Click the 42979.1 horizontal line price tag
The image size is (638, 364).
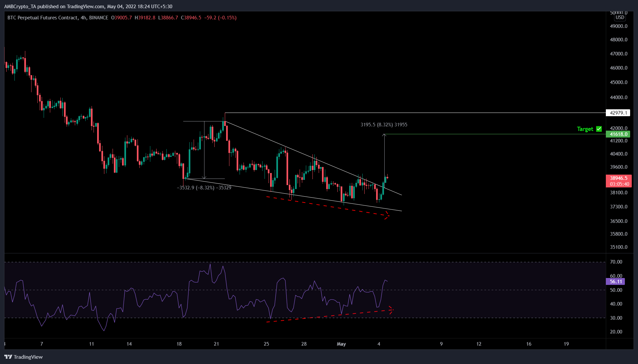coord(618,113)
